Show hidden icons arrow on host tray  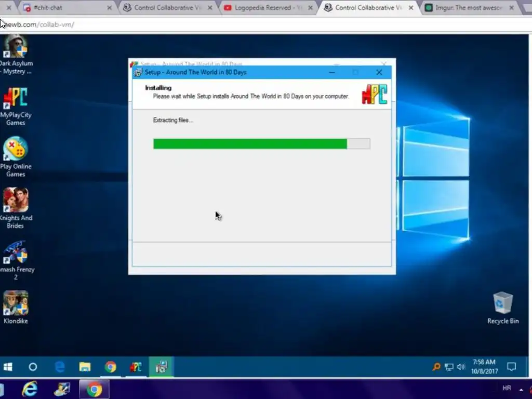pos(521,389)
